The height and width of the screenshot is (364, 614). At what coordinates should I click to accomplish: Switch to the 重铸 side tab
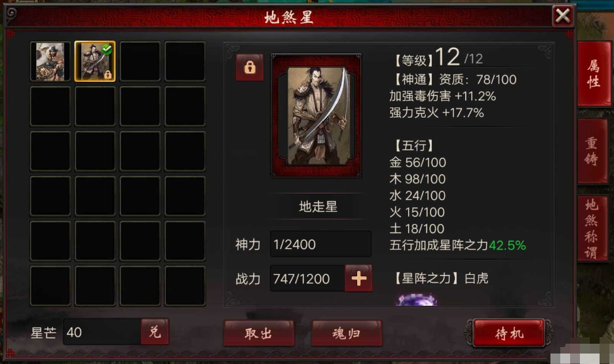(x=592, y=151)
